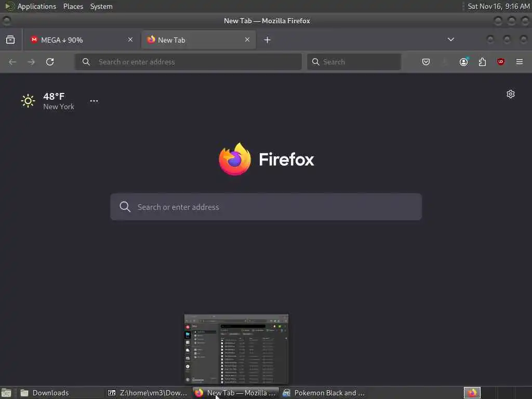Expand the list all tabs chevron
The width and height of the screenshot is (532, 399).
pos(451,39)
